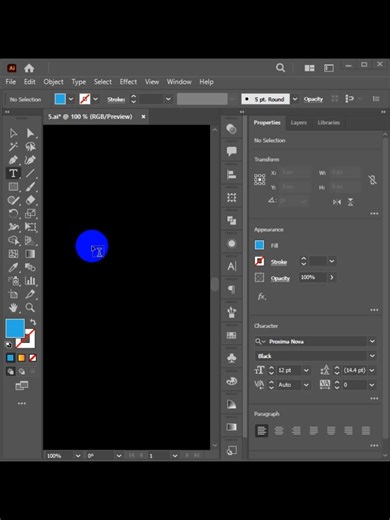Viewport: 390px width, 520px height.
Task: Justify paragraph with last line left
Action: (x=314, y=431)
